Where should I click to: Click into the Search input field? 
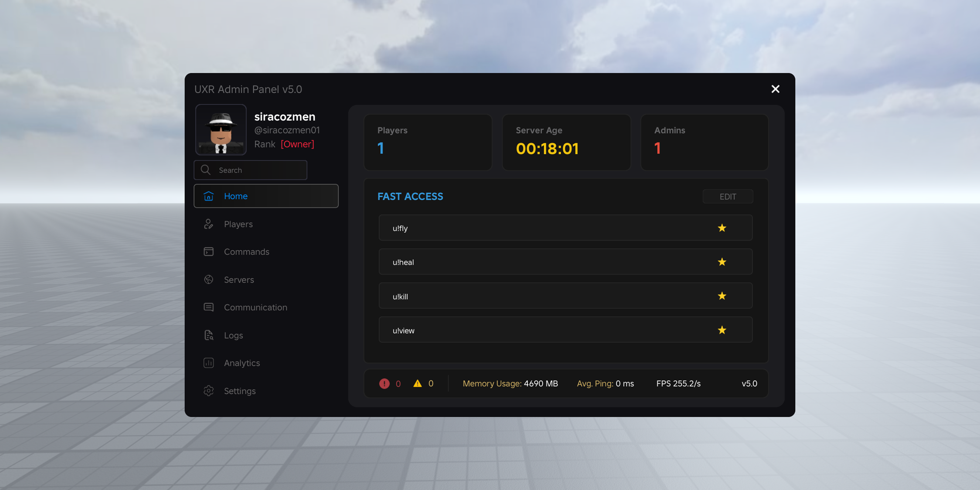pyautogui.click(x=250, y=170)
